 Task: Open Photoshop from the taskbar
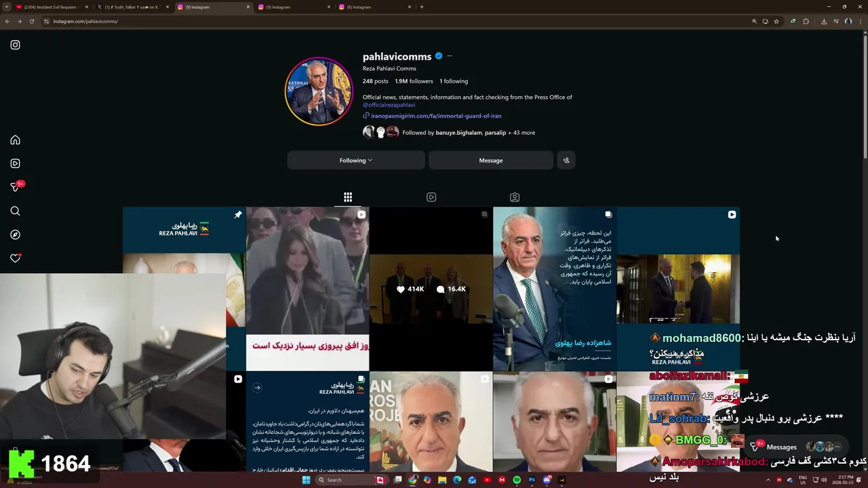[x=532, y=480]
